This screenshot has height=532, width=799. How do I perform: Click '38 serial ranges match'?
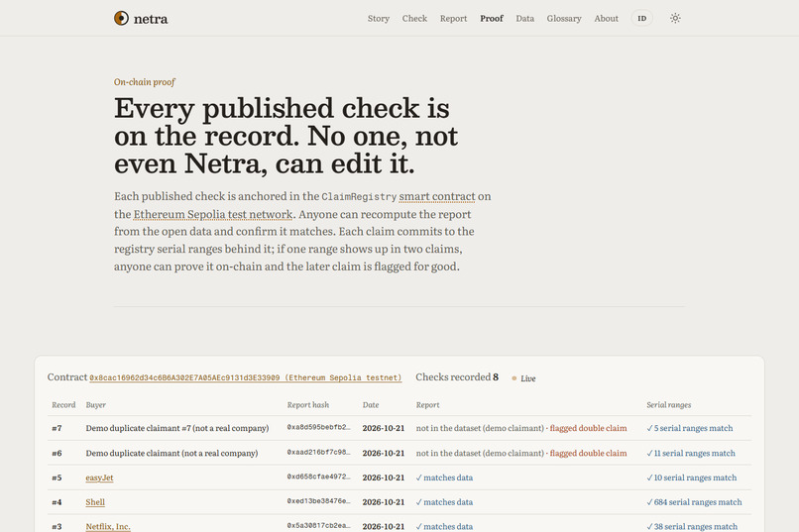692,526
